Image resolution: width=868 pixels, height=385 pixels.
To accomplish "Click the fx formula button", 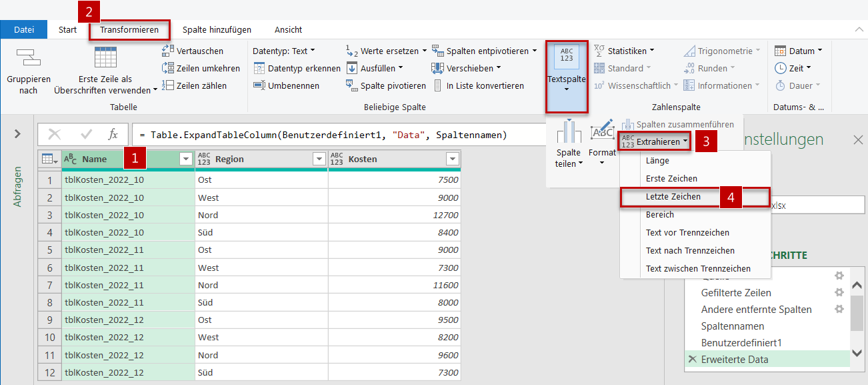I will tap(113, 135).
